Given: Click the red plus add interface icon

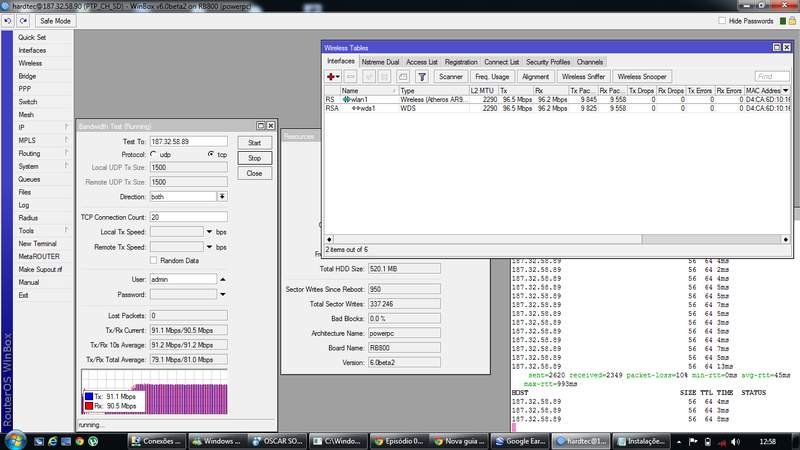Looking at the screenshot, I should 332,76.
